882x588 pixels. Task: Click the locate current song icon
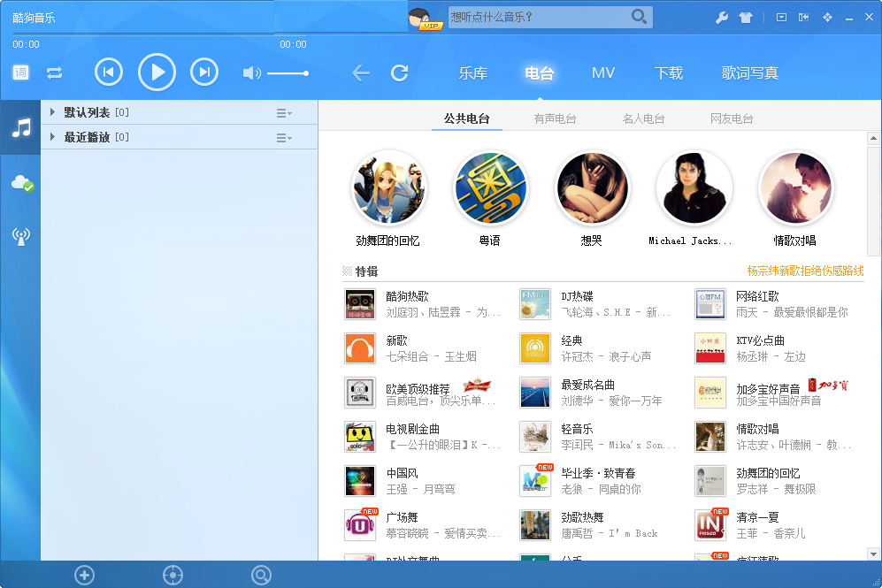click(173, 575)
